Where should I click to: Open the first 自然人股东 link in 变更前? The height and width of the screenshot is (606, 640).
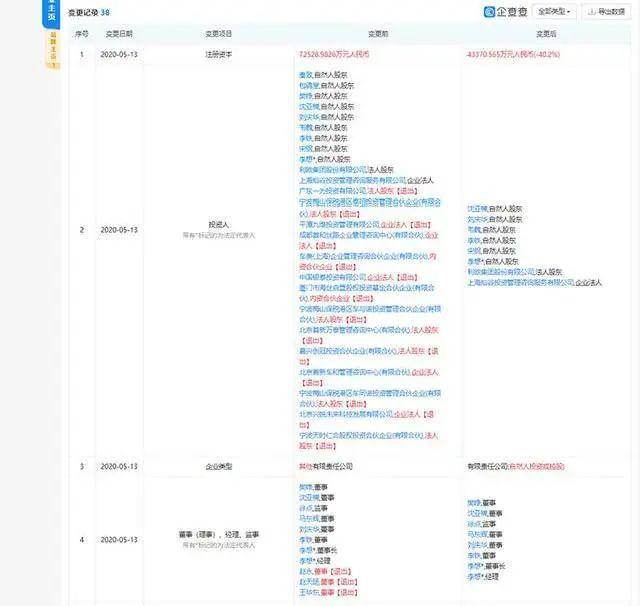point(305,75)
